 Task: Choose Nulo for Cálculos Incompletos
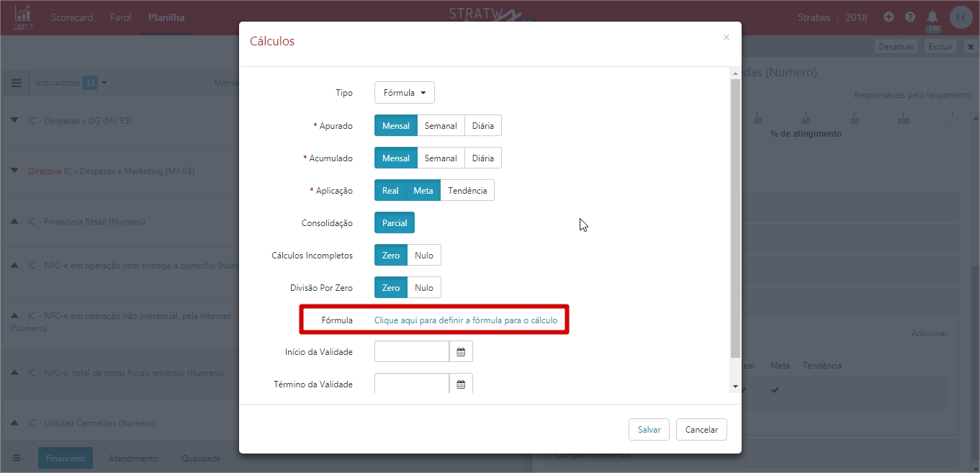(424, 255)
